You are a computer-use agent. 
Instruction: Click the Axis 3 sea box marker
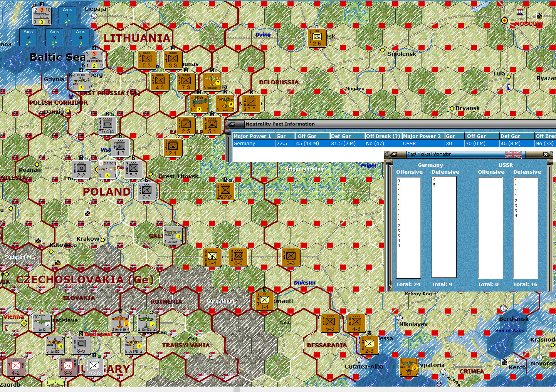pyautogui.click(x=54, y=37)
